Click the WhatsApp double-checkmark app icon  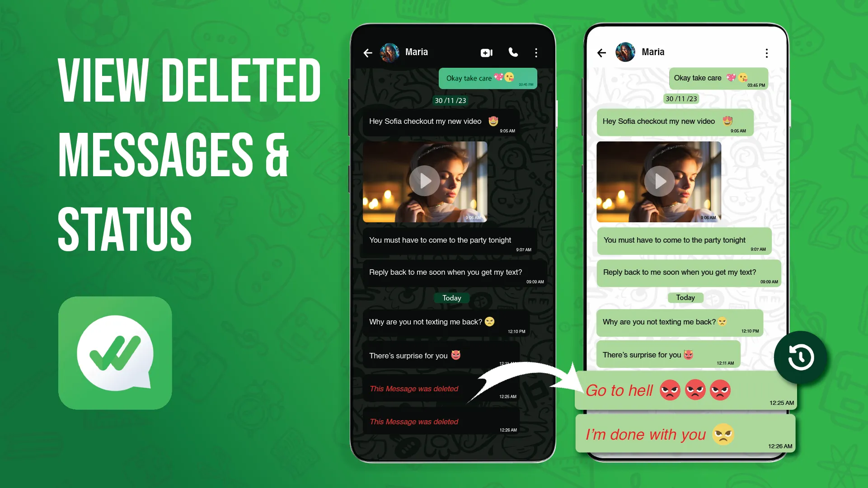tap(114, 353)
